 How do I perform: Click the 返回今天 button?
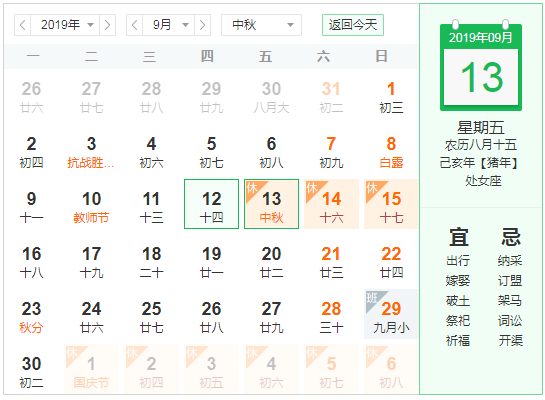point(353,25)
